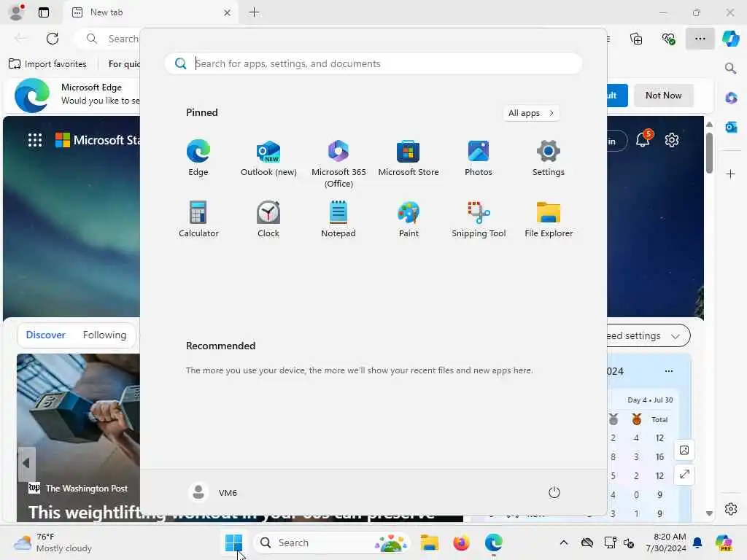Open Microsoft 365 (Office) app
Screen dimensions: 747x560
click(338, 164)
